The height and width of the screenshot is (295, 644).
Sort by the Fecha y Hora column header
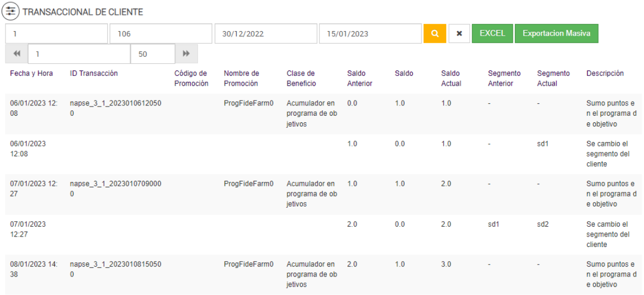click(x=32, y=73)
